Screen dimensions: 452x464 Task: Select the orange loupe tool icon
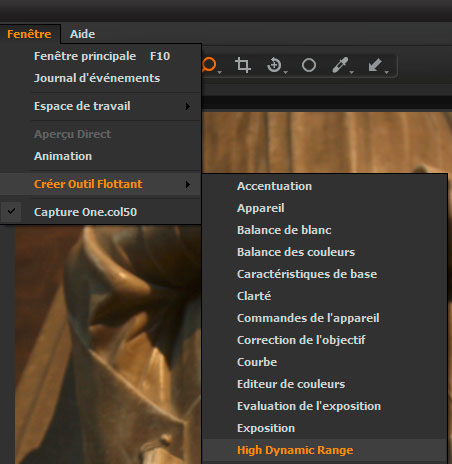point(209,64)
